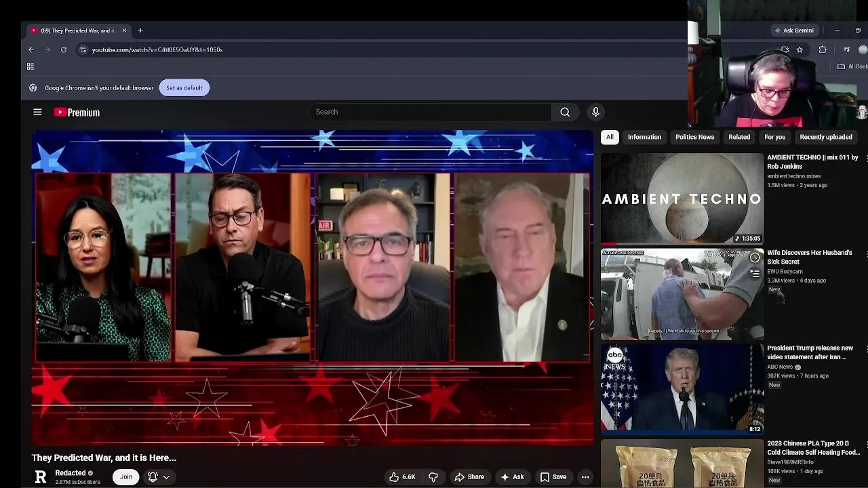The width and height of the screenshot is (868, 488).
Task: Open the All Bookmarks folder
Action: (x=852, y=66)
